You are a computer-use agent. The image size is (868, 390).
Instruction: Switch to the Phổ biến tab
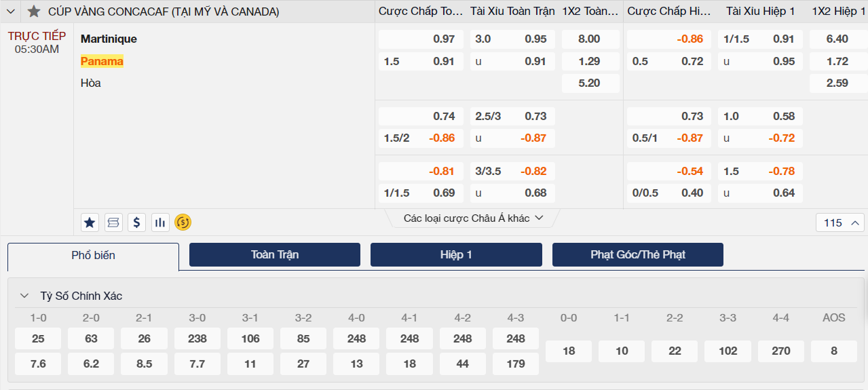tap(93, 255)
